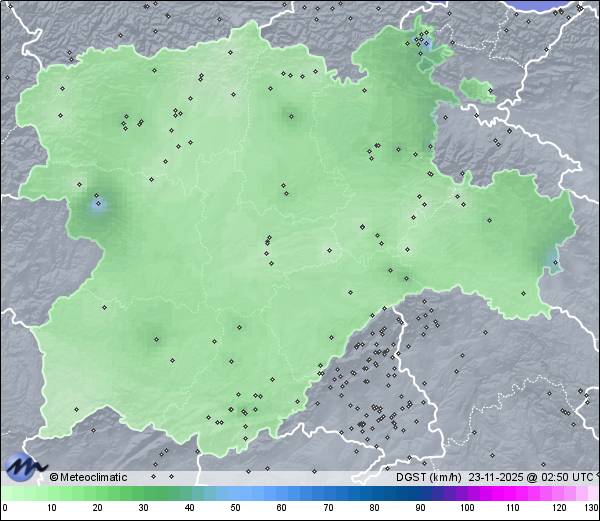The height and width of the screenshot is (521, 600).
Task: Click the dark green spot in the southwest region
Action: 155,339
